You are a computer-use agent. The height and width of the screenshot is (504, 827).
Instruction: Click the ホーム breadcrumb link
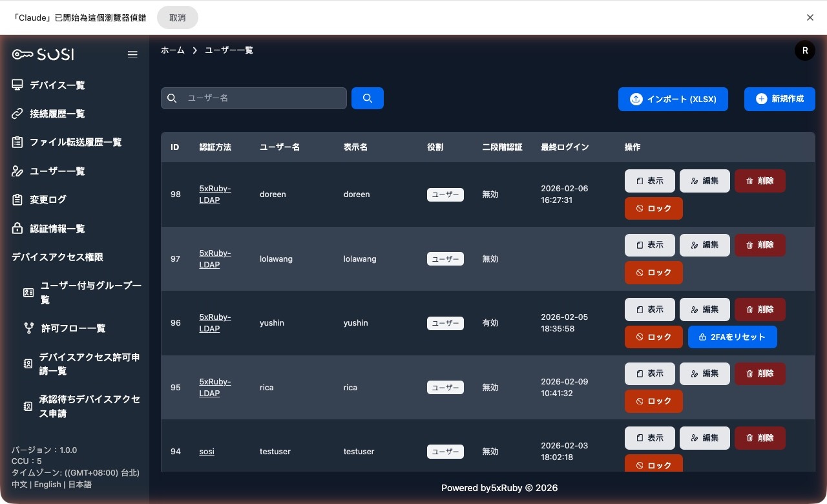(x=173, y=50)
